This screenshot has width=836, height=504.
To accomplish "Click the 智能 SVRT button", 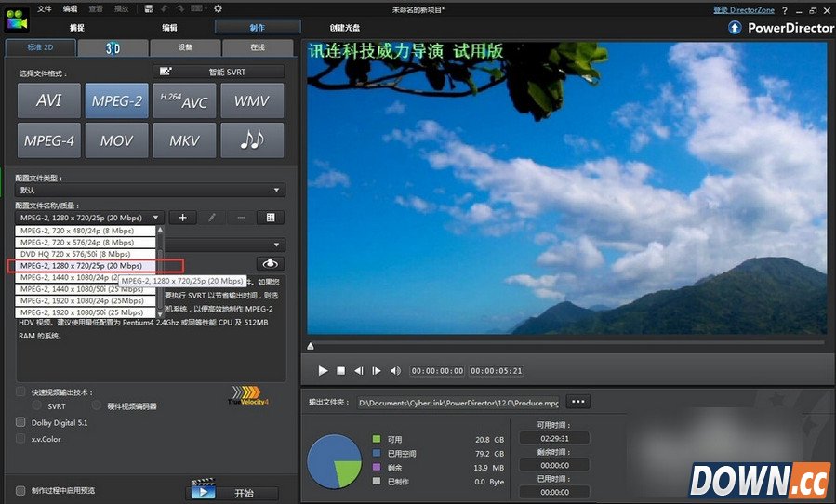I will [218, 72].
